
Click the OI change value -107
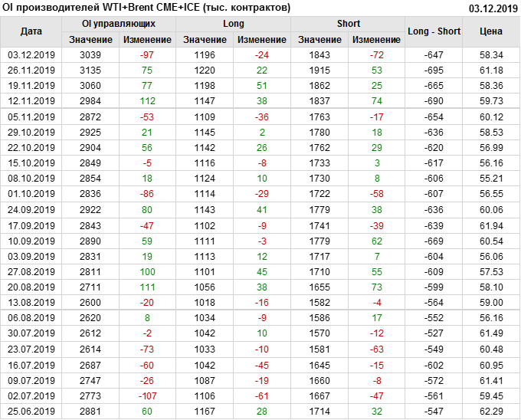pos(147,396)
